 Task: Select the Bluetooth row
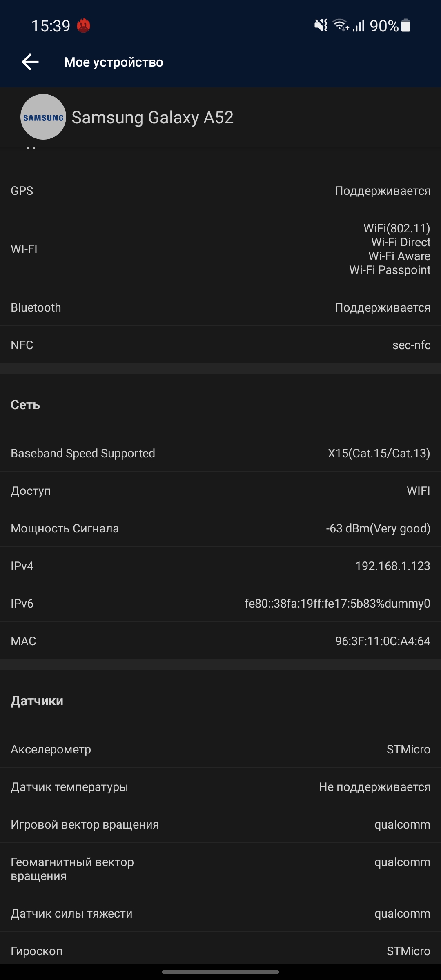coord(220,307)
